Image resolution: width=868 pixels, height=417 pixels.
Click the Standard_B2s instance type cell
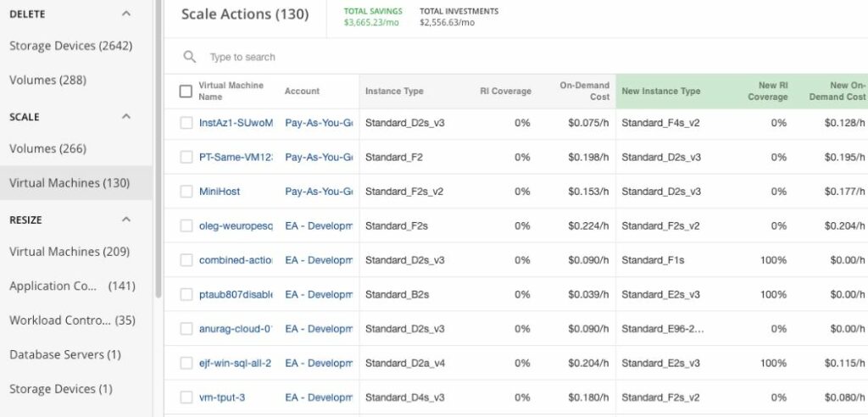pyautogui.click(x=397, y=295)
